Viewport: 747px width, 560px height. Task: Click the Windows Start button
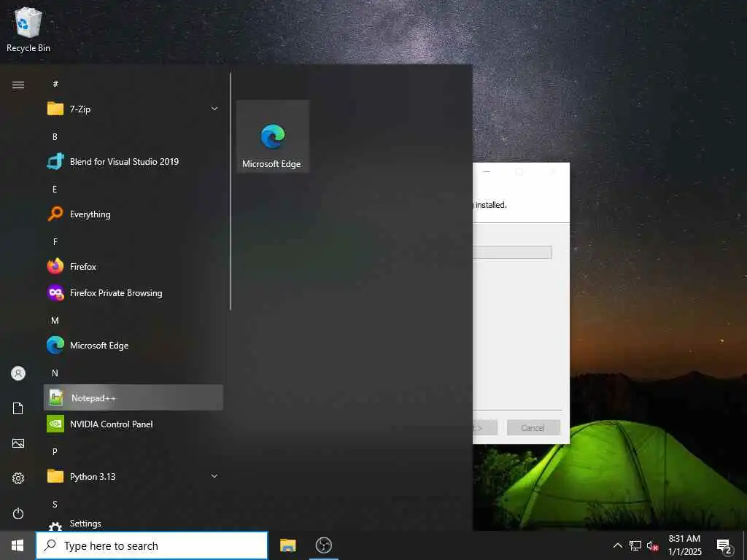[x=18, y=545]
